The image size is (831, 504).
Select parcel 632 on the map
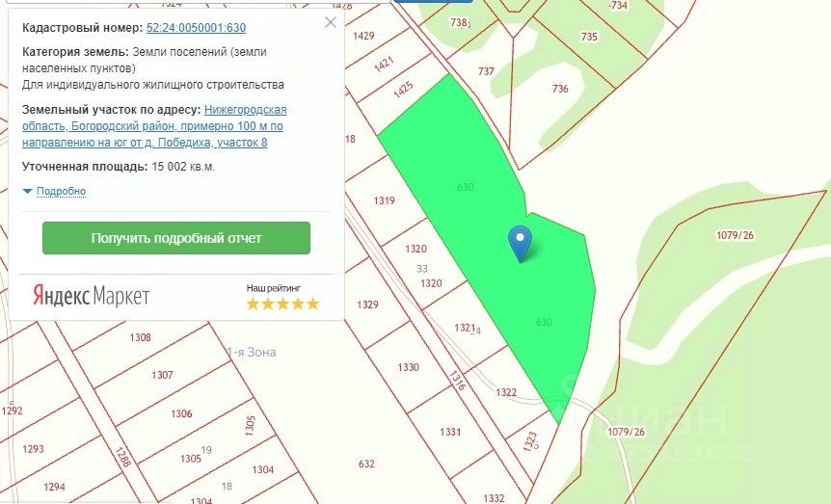click(x=366, y=464)
